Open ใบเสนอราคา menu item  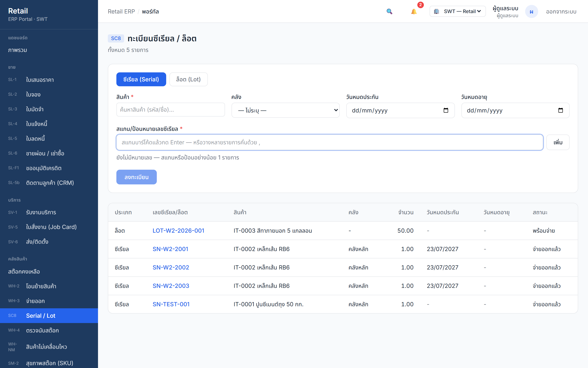[x=49, y=80]
